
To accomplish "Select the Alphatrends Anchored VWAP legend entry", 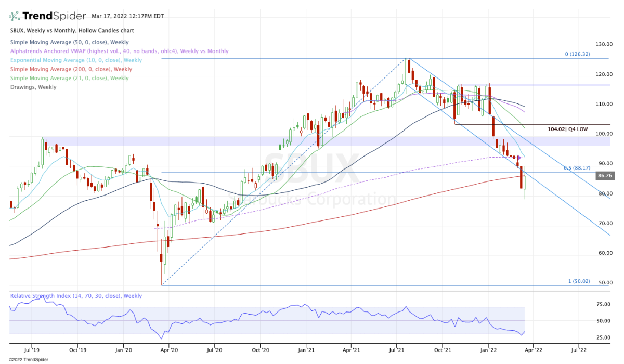I will [x=119, y=51].
